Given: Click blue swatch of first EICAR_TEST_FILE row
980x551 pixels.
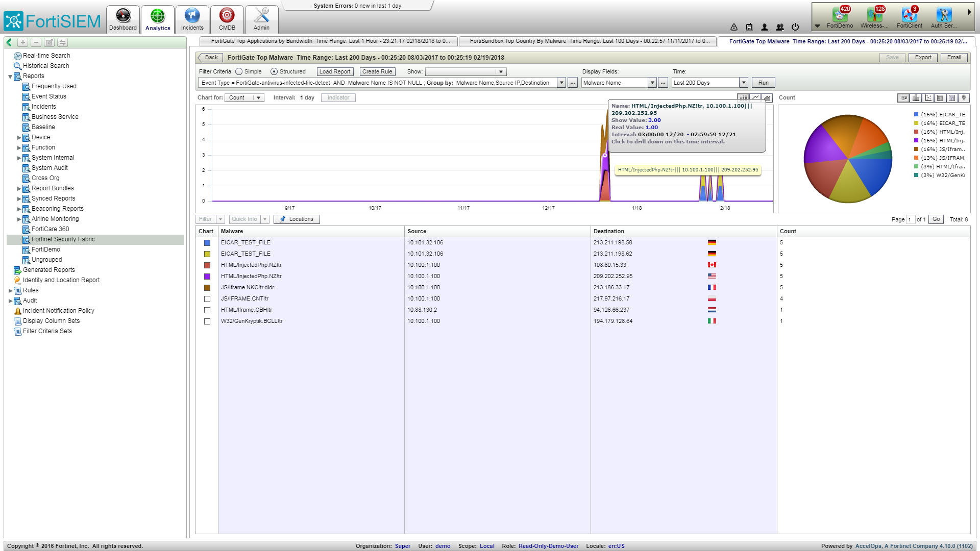Looking at the screenshot, I should pos(207,243).
